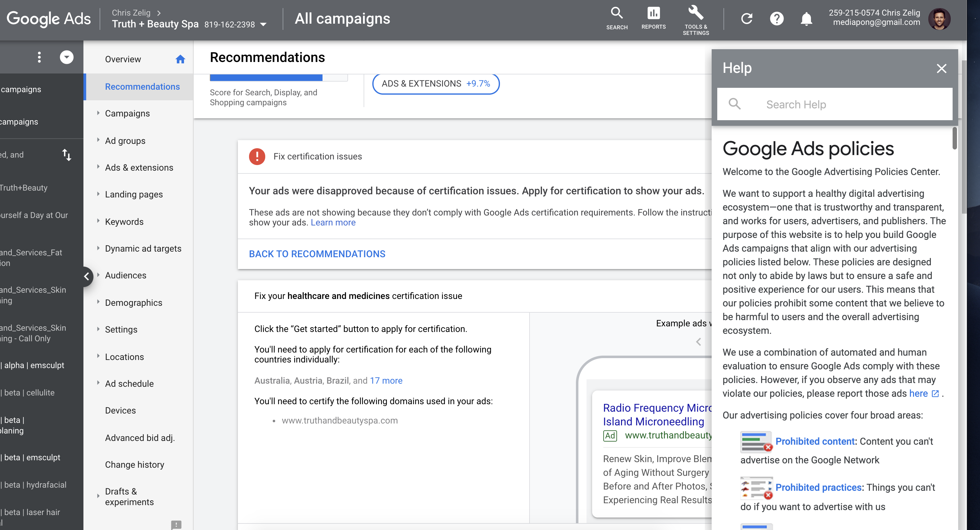Open Change history page
980x530 pixels.
(x=135, y=465)
